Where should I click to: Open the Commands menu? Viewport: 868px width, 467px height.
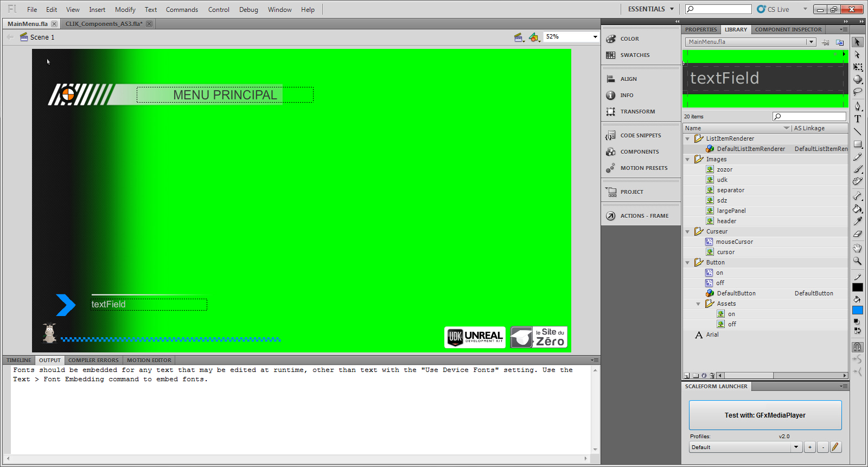[182, 10]
